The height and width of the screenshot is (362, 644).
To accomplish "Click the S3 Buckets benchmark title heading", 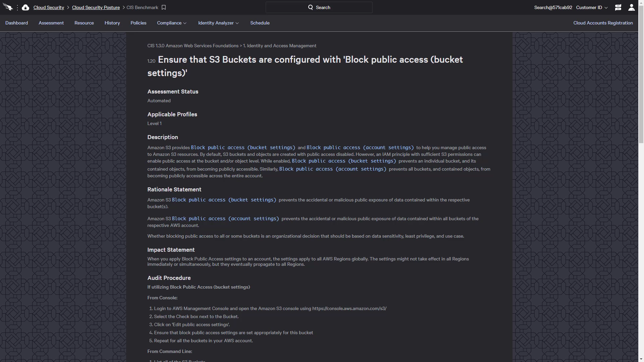I will point(305,66).
